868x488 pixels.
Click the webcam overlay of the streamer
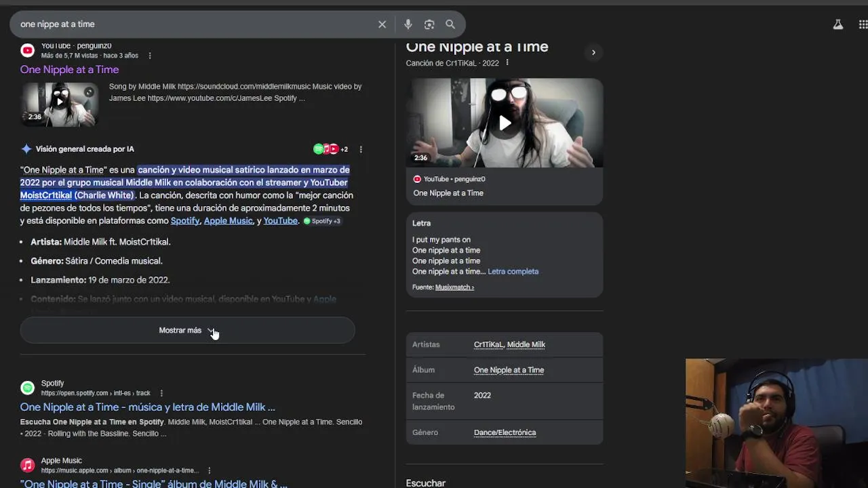click(x=776, y=423)
